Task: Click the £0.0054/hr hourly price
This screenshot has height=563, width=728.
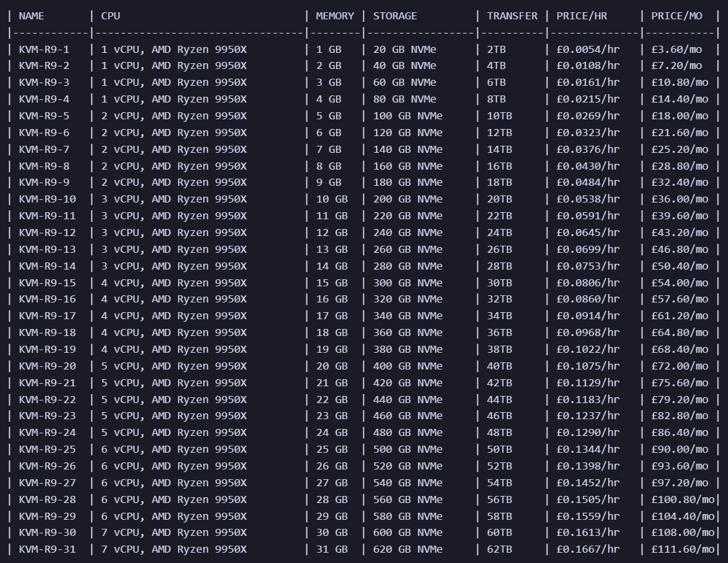Action: coord(588,49)
